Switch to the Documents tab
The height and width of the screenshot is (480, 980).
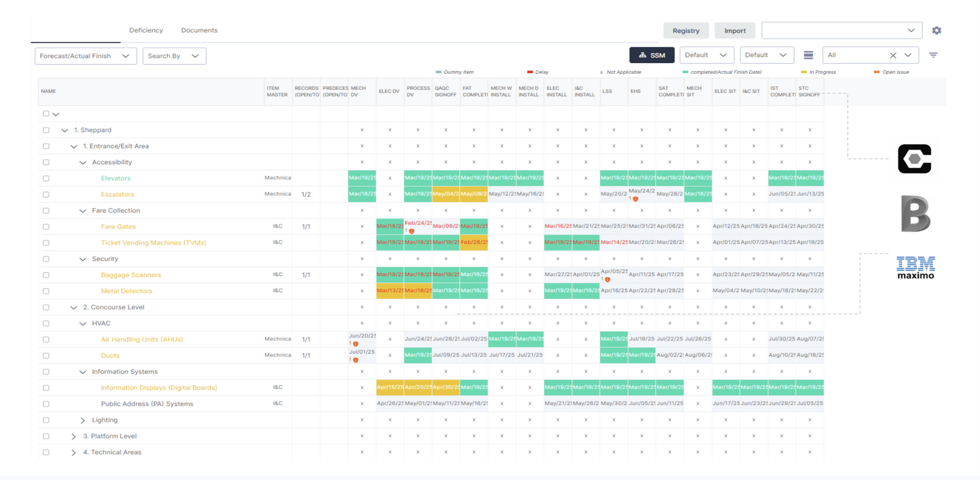199,30
